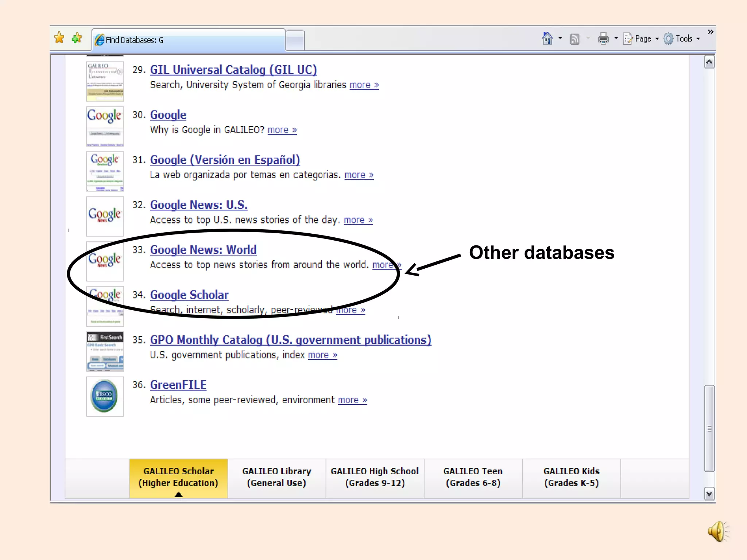Click more link for U.S. news stories

point(358,220)
